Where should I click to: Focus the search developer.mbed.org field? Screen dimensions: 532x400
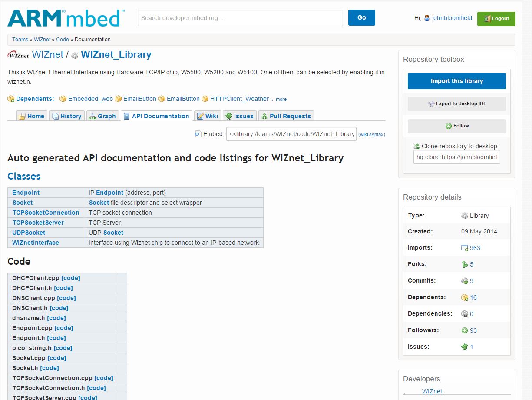pyautogui.click(x=240, y=18)
